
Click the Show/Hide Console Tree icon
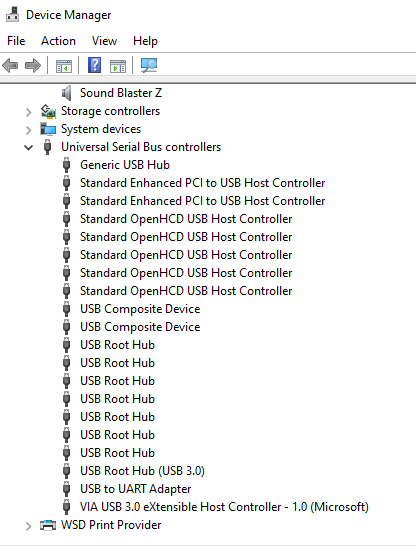pos(64,66)
